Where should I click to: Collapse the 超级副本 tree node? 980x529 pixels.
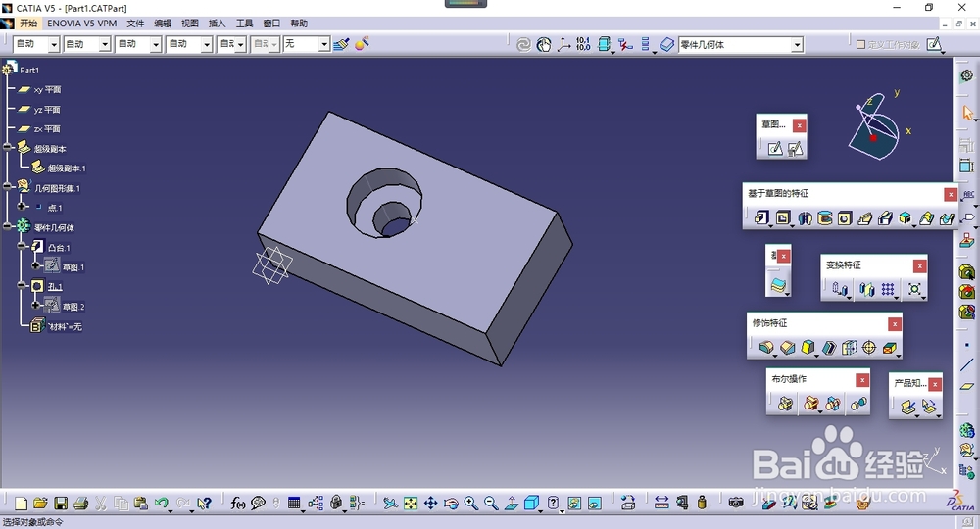[8, 147]
